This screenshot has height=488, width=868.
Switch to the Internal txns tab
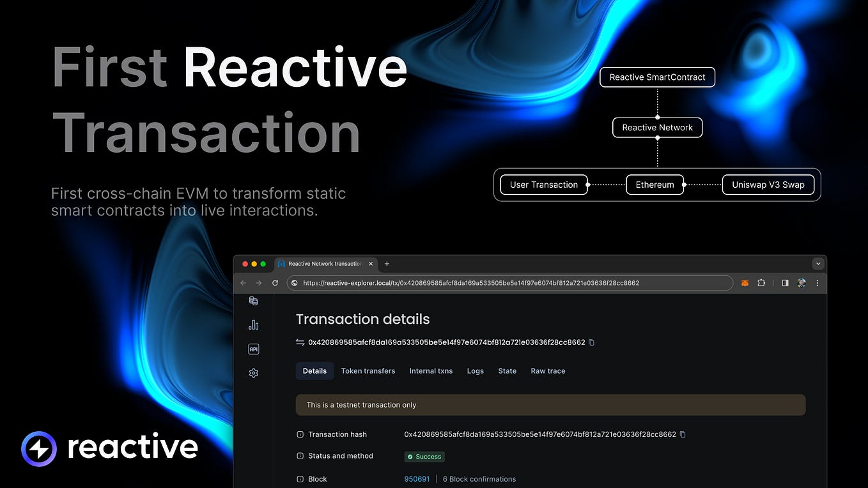point(431,371)
